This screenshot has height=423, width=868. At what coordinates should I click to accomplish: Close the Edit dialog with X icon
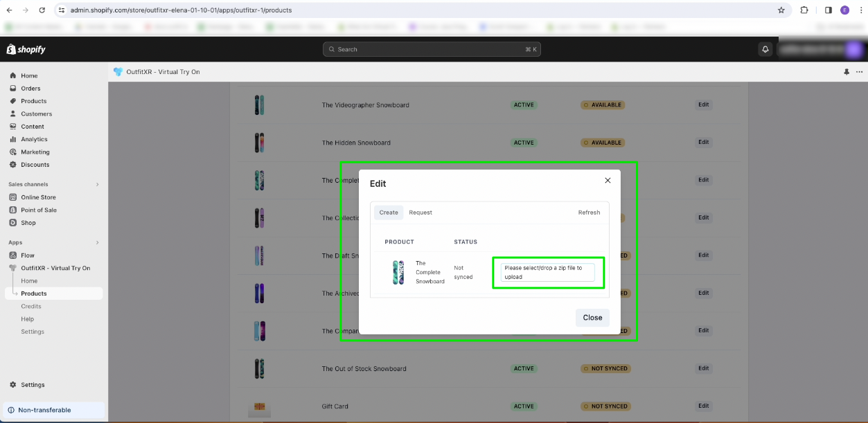click(x=608, y=180)
